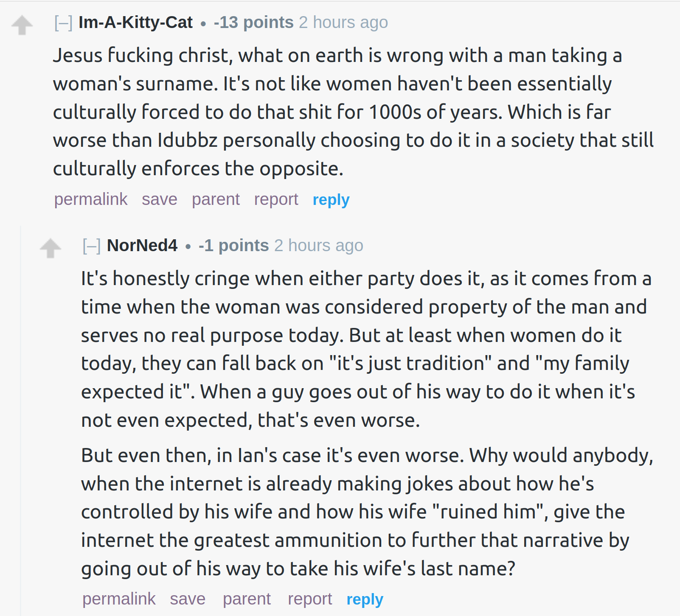Click the '2 hours ago' timestamp on top comment
This screenshot has width=680, height=616.
(x=343, y=22)
